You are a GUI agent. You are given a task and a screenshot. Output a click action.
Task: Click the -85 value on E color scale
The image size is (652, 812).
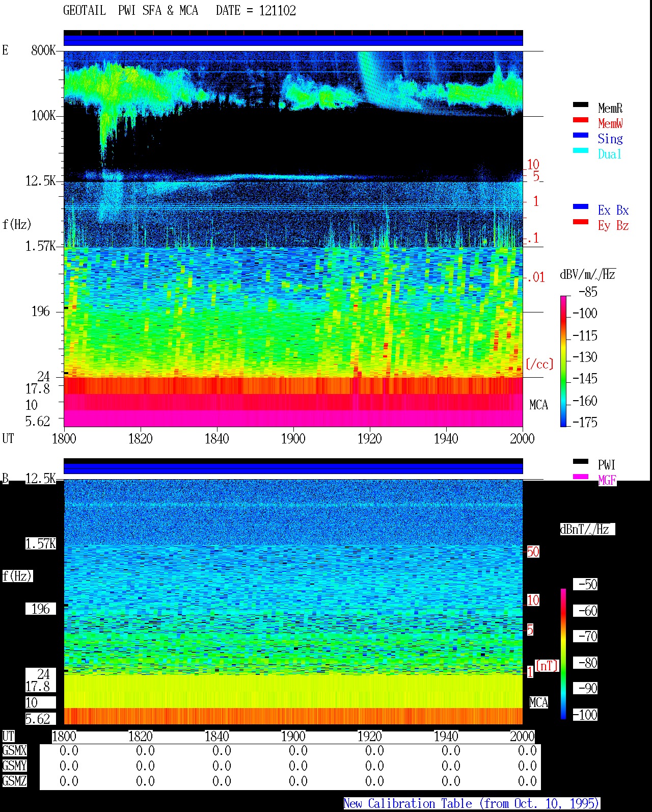[x=588, y=292]
